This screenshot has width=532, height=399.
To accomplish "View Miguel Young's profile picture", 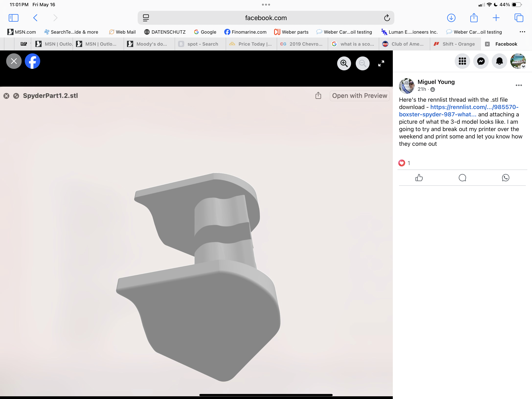I will pos(407,86).
